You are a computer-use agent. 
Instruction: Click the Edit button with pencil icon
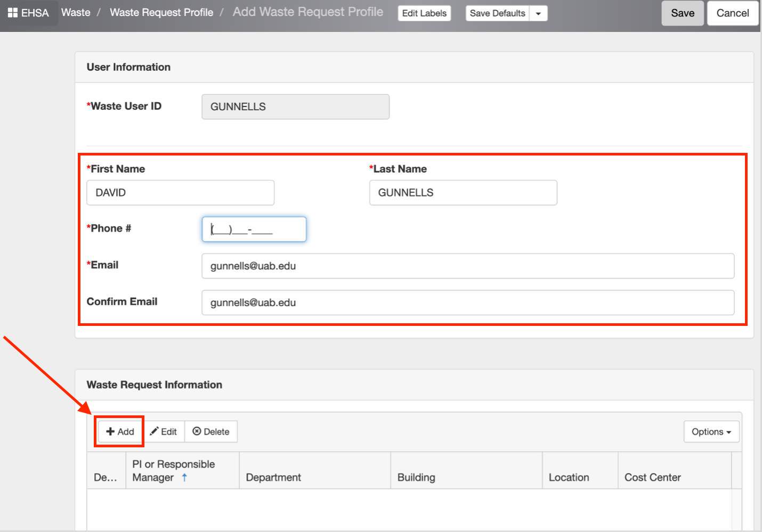pos(164,431)
